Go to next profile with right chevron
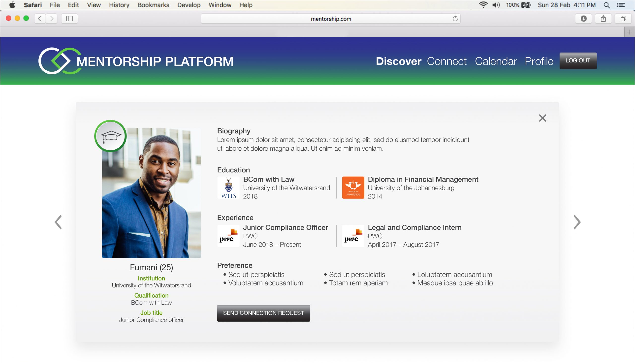Screen dimensions: 635x364 coord(577,222)
